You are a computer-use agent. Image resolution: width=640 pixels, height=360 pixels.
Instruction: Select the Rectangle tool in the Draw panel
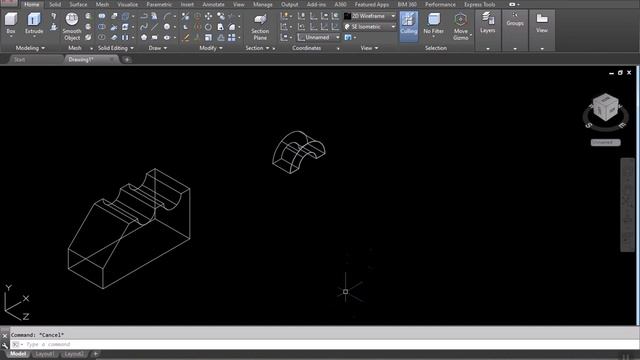[155, 38]
